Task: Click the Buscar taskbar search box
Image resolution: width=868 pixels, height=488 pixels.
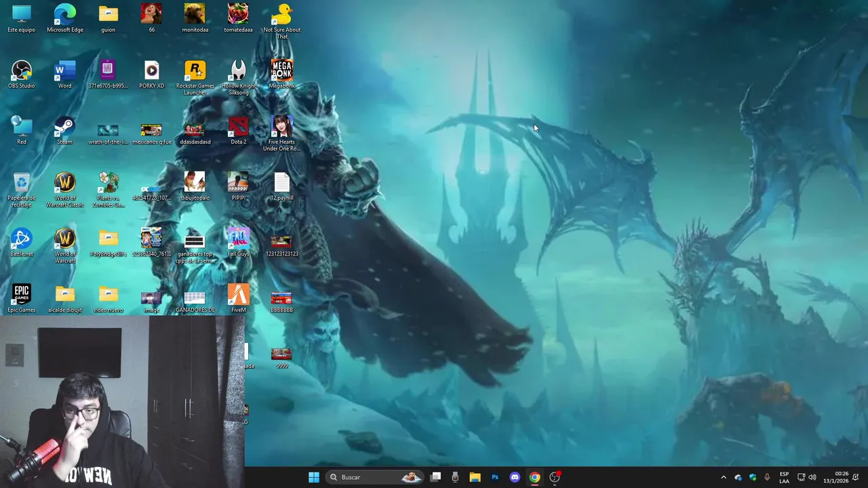Action: tap(374, 477)
